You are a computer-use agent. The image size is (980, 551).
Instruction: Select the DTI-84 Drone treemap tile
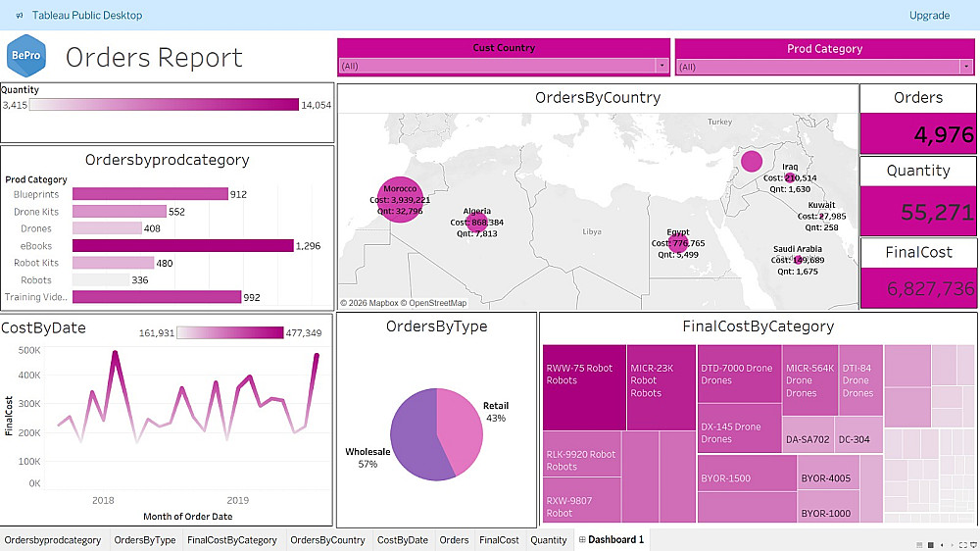click(860, 380)
